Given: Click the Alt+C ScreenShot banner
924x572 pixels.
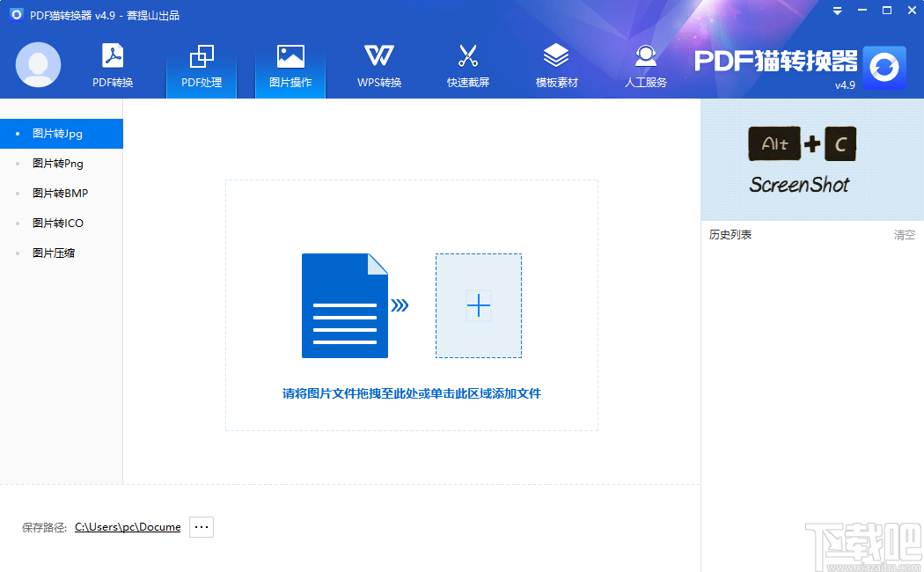Looking at the screenshot, I should 812,159.
